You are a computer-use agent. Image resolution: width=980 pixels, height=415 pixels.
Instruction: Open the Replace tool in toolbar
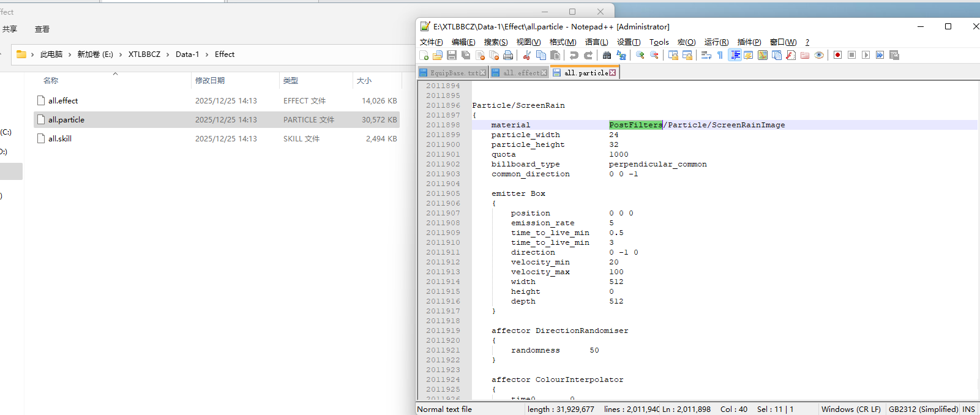(621, 55)
